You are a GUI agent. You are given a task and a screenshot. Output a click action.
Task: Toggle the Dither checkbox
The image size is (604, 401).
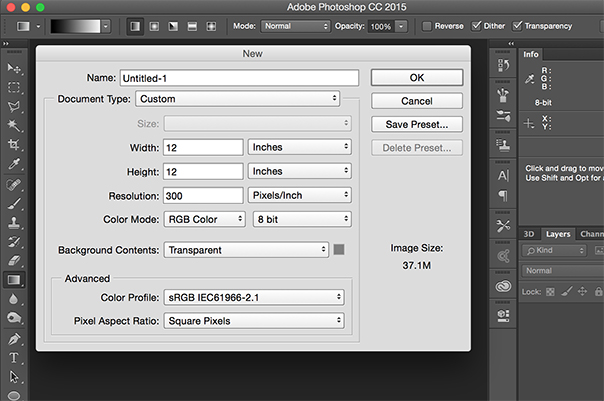476,26
